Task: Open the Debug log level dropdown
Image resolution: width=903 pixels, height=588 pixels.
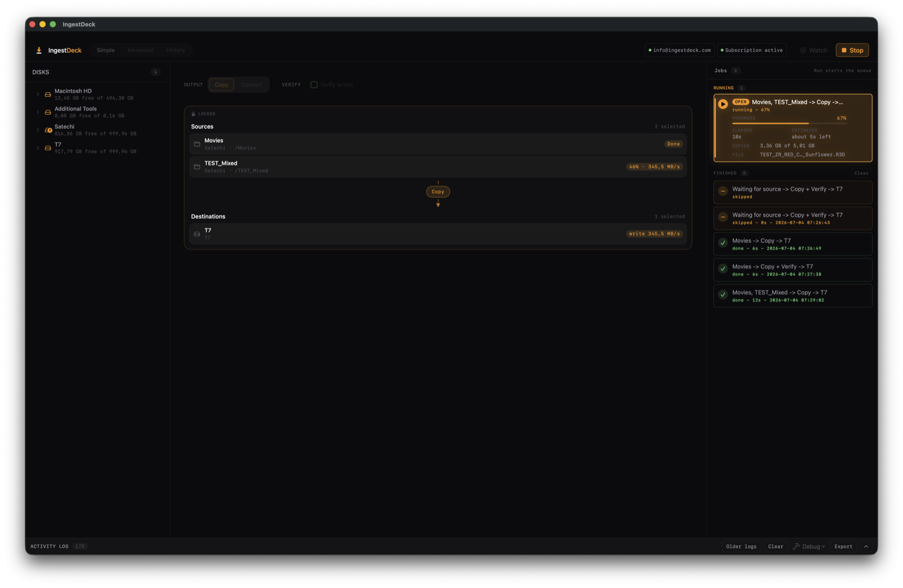Action: pyautogui.click(x=809, y=546)
